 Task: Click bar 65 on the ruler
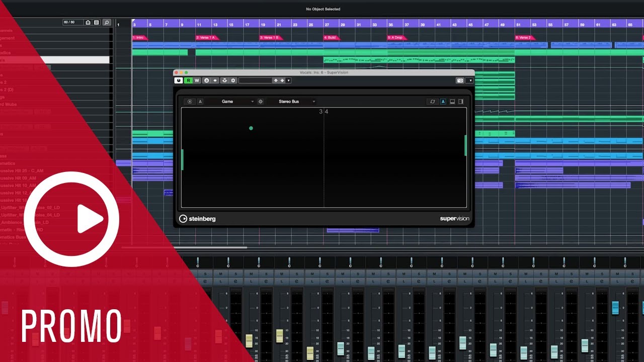tap(630, 25)
